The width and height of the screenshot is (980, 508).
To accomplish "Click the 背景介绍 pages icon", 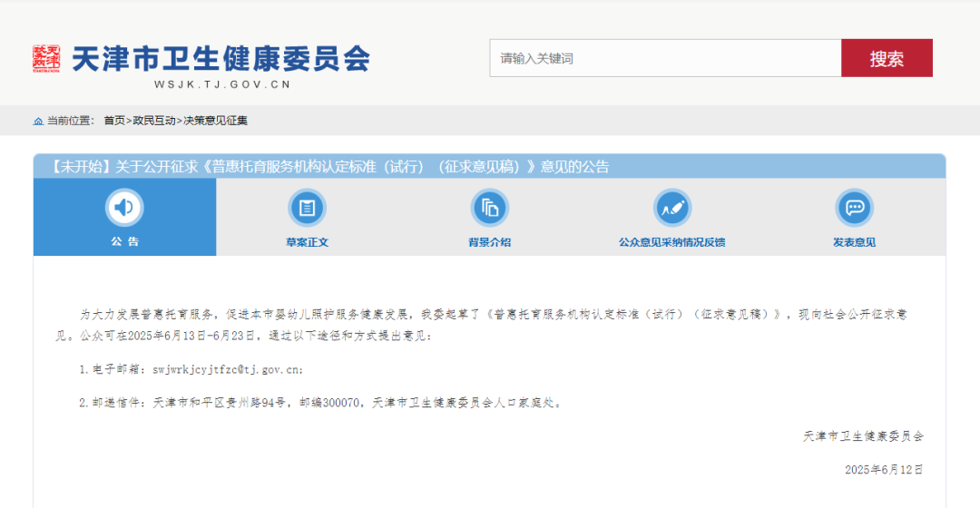I will tap(489, 208).
